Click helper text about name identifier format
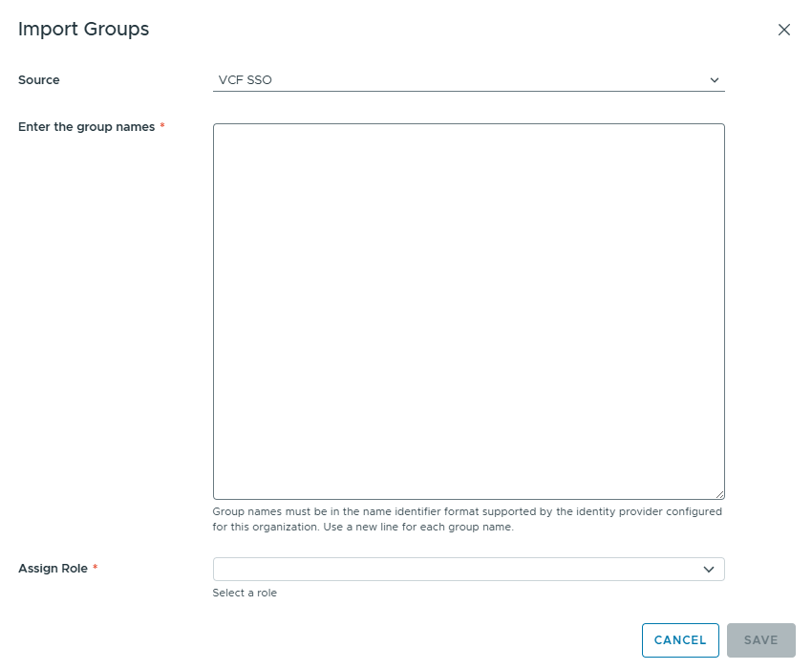The image size is (812, 670). [467, 511]
